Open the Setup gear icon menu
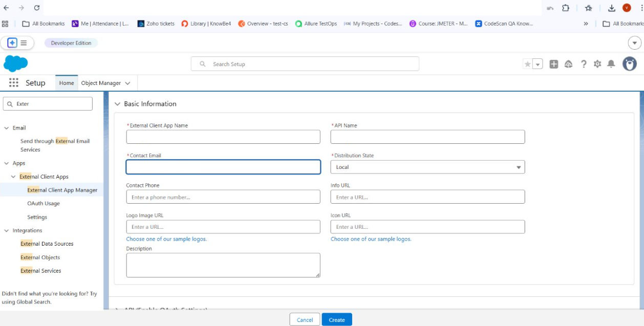Image resolution: width=644 pixels, height=326 pixels. click(x=597, y=64)
